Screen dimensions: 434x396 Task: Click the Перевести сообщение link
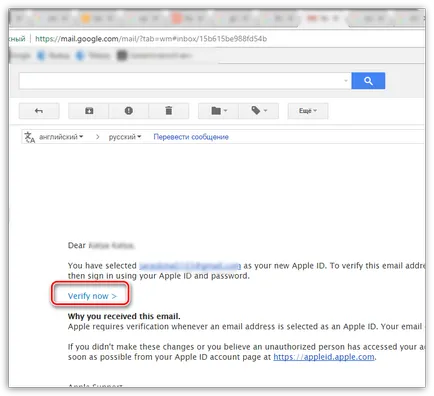tap(191, 137)
